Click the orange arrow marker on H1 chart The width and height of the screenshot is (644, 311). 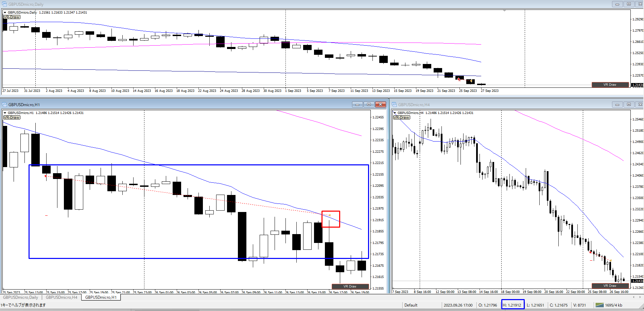coord(329,215)
